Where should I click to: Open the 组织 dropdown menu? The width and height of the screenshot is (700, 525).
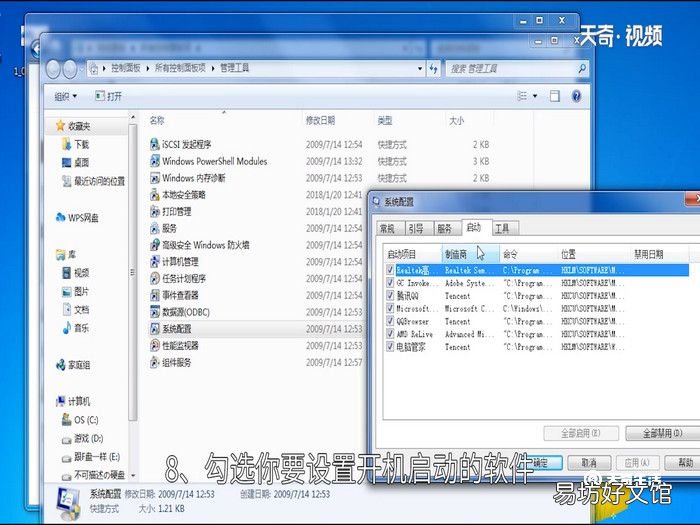point(66,96)
